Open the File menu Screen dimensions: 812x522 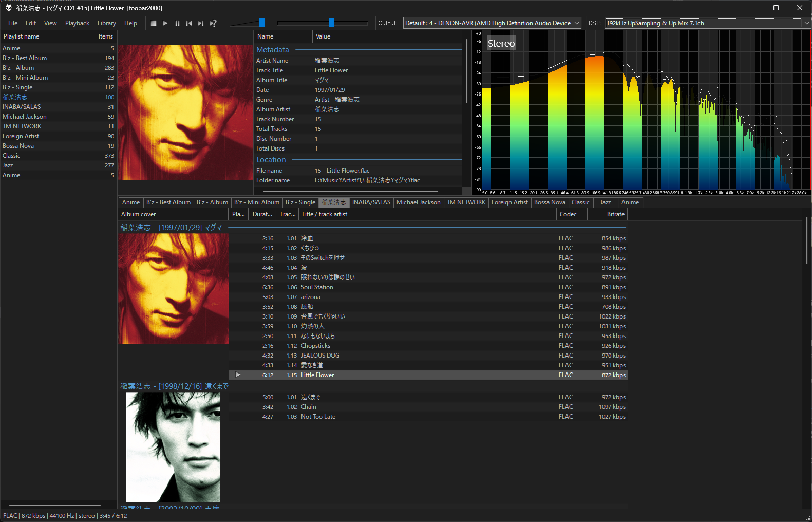pyautogui.click(x=13, y=23)
